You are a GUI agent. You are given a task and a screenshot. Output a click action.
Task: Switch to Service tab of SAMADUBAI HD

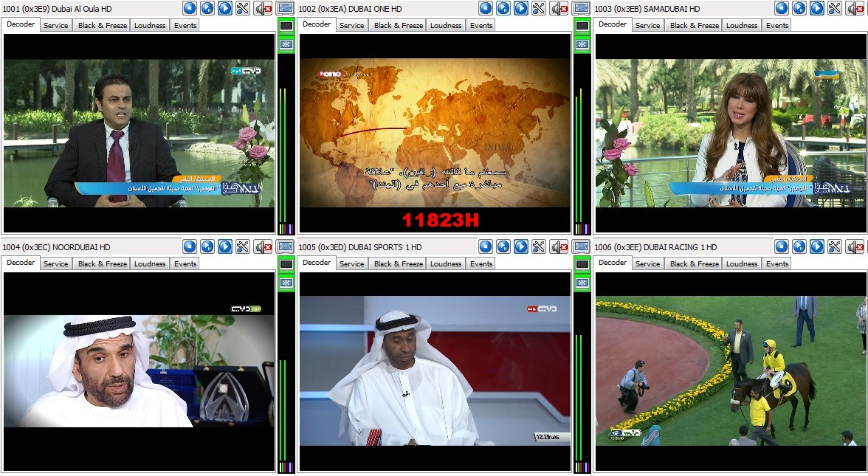click(x=648, y=25)
